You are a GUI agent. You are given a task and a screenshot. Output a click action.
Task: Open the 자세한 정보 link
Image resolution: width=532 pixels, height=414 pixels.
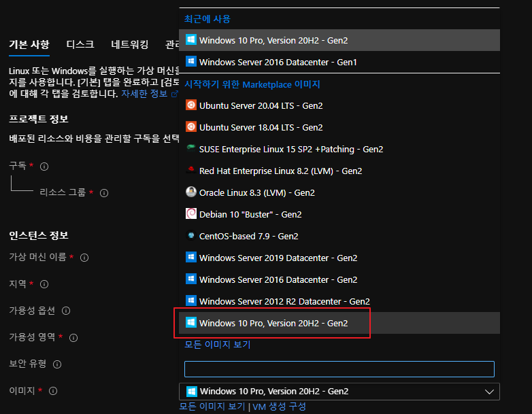pos(144,94)
